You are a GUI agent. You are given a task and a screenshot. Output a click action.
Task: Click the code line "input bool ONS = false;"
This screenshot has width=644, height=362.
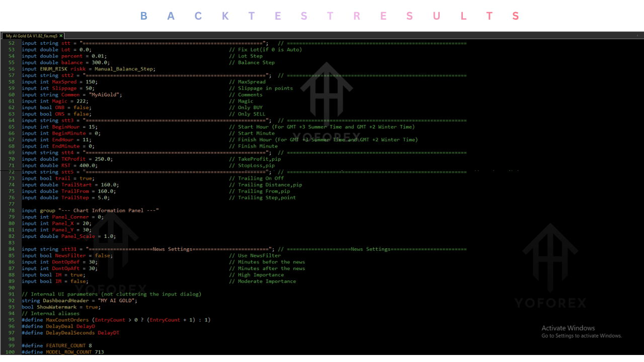tap(56, 114)
